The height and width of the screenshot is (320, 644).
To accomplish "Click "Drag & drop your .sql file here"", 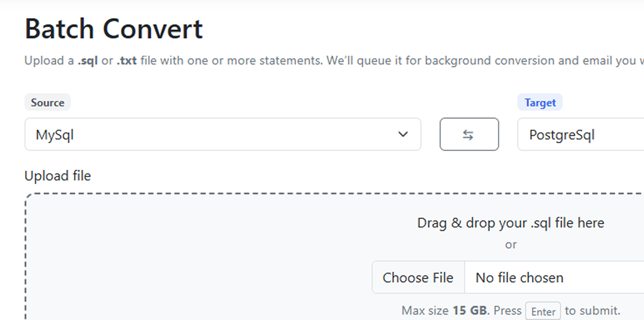I will click(x=510, y=223).
